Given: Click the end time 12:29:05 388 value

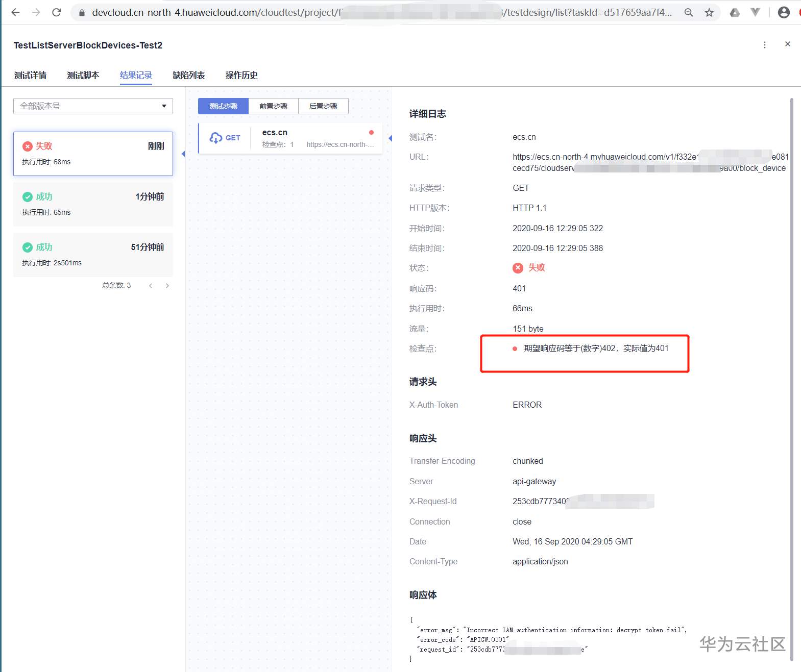Looking at the screenshot, I should (x=557, y=248).
